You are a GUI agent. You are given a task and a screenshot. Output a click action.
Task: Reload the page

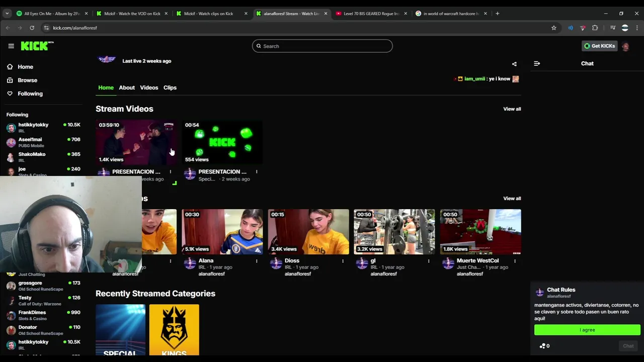32,28
